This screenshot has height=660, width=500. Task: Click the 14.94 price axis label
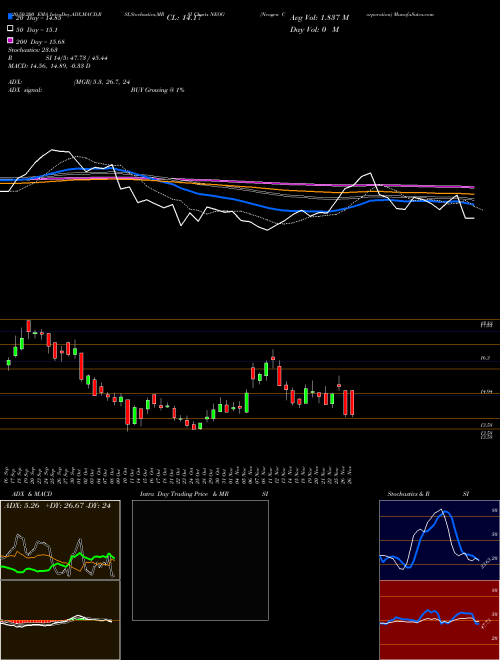click(x=486, y=392)
